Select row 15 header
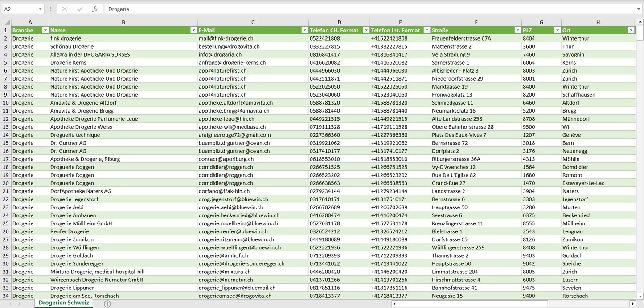 [x=6, y=143]
